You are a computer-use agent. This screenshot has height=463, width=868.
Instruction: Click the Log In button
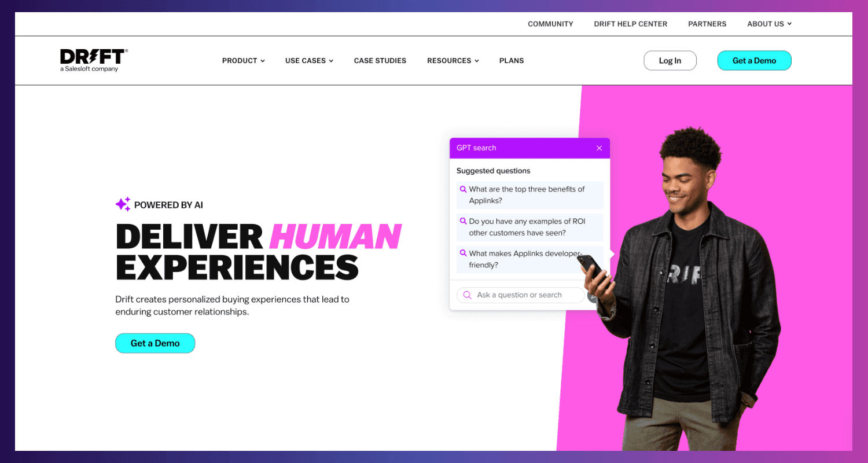(670, 61)
